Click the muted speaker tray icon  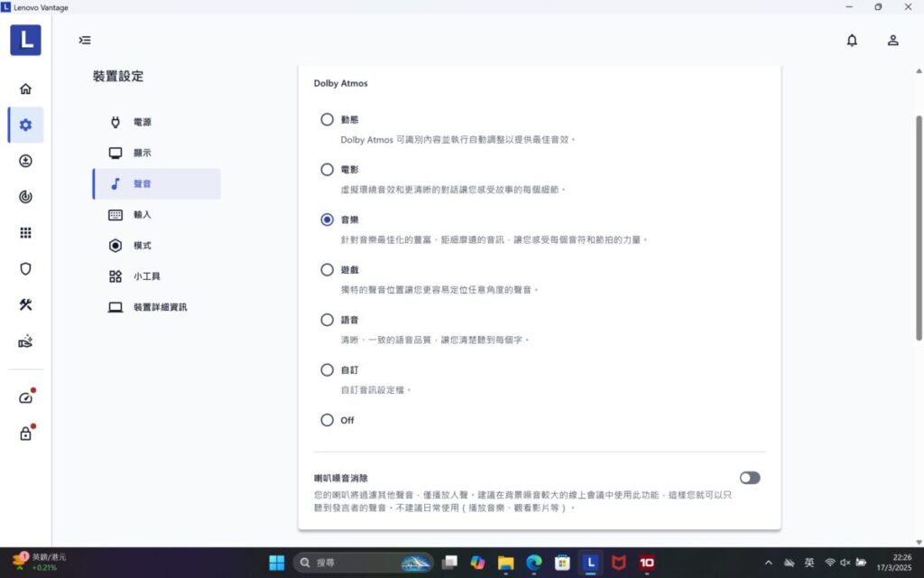click(x=845, y=563)
